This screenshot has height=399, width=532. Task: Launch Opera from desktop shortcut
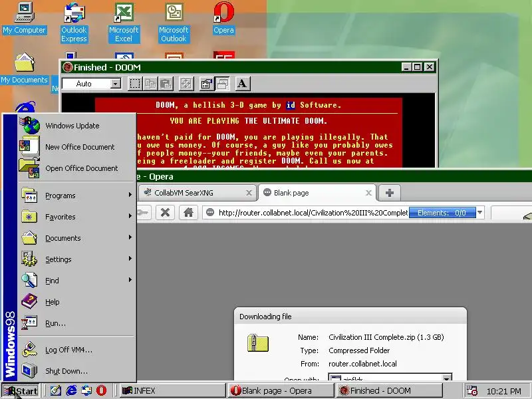click(223, 19)
